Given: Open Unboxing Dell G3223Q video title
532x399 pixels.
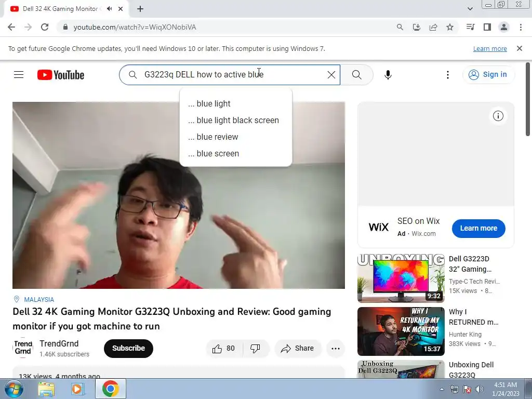Looking at the screenshot, I should [471, 370].
